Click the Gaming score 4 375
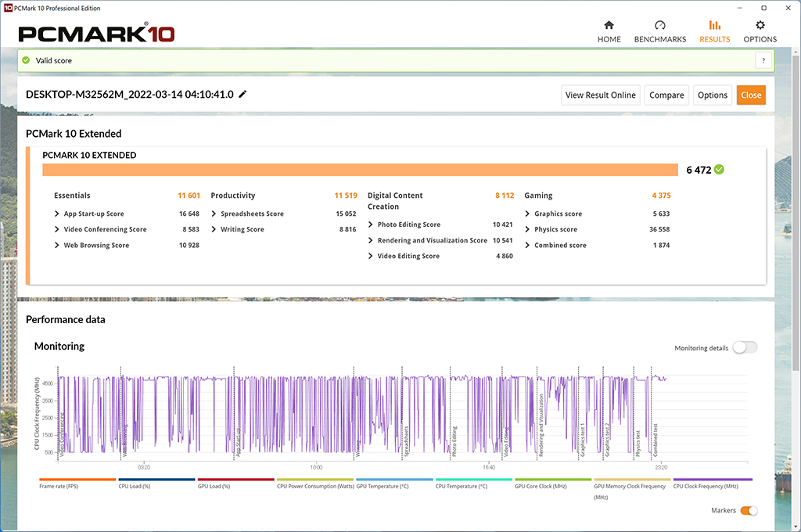This screenshot has width=801, height=532. click(x=661, y=196)
